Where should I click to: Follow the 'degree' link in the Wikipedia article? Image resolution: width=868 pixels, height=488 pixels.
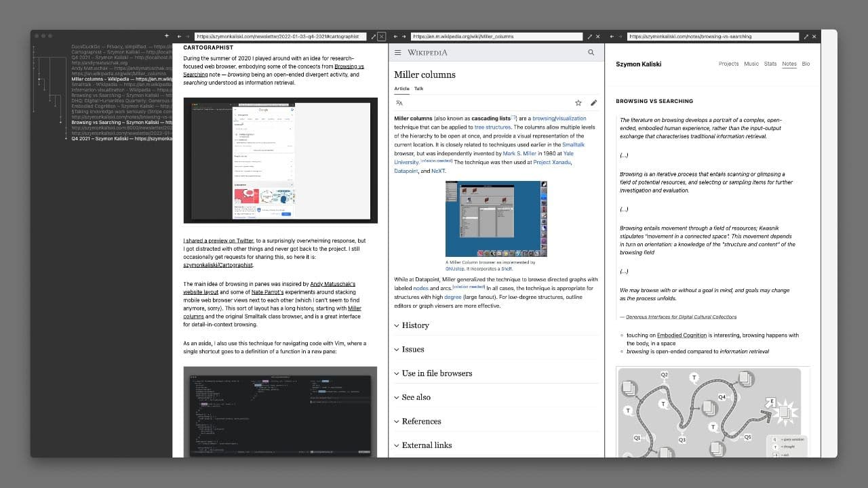(453, 297)
